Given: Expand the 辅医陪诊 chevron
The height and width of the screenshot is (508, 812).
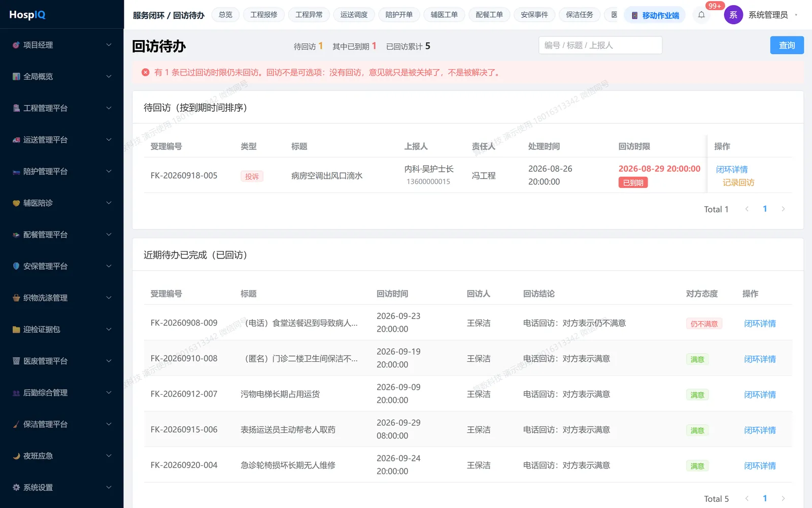Looking at the screenshot, I should point(109,203).
